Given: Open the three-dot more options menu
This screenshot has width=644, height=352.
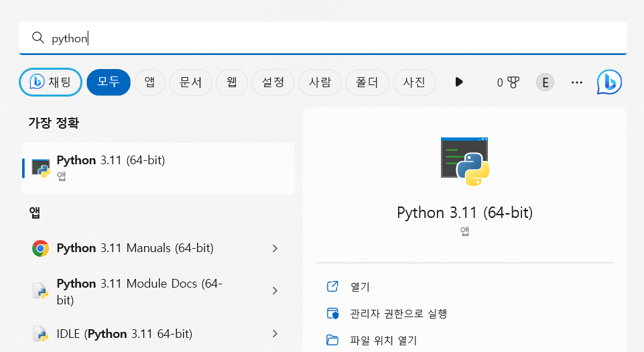Looking at the screenshot, I should pyautogui.click(x=576, y=82).
